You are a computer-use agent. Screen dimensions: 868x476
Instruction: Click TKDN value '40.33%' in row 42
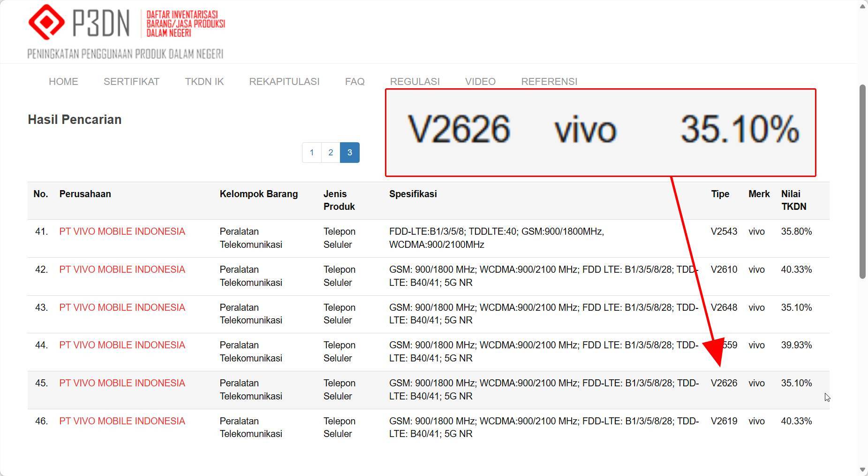[796, 269]
